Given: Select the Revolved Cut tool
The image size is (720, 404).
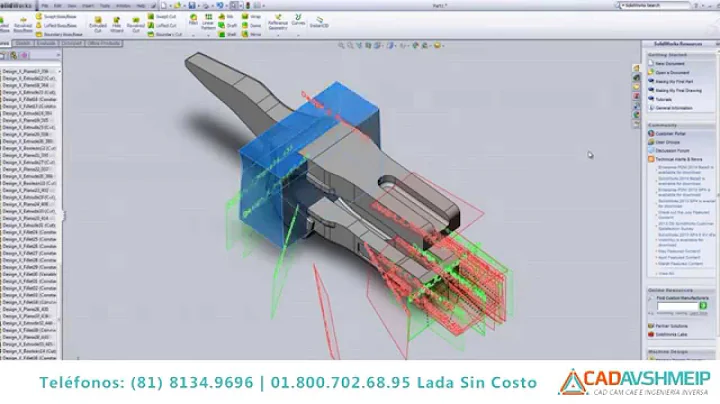Looking at the screenshot, I should 135,25.
